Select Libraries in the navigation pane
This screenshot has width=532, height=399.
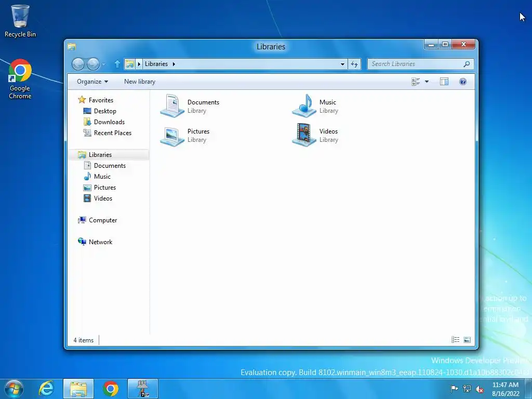[109, 154]
